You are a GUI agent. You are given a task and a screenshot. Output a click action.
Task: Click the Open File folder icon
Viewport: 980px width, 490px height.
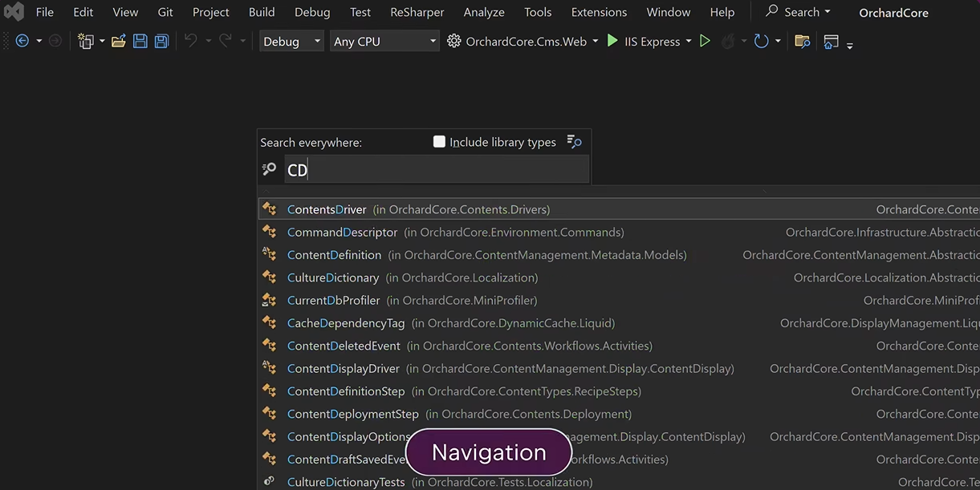[119, 41]
